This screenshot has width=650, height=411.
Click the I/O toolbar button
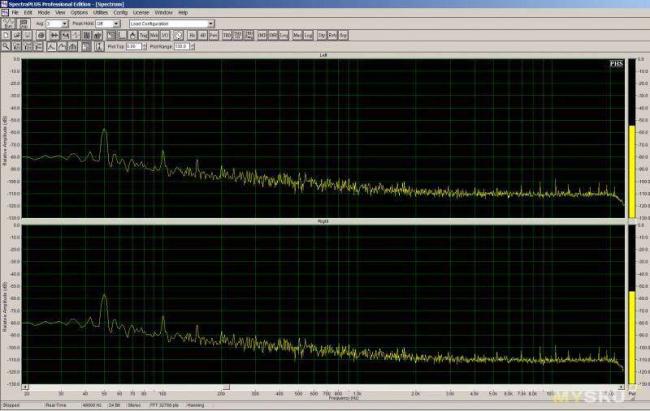pos(165,36)
